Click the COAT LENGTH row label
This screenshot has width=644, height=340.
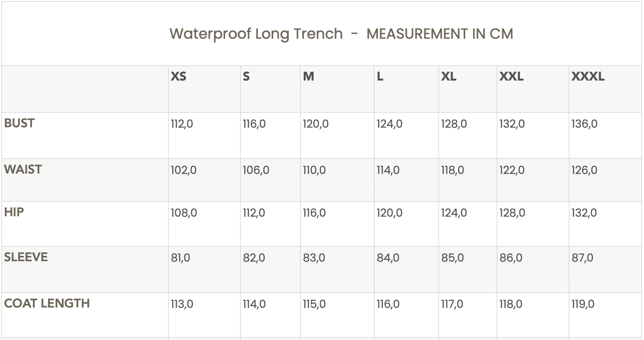pos(47,304)
